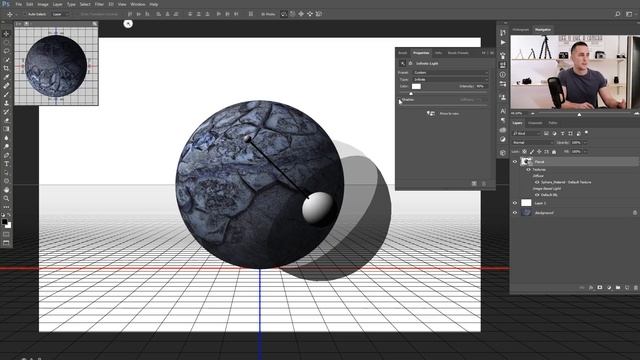This screenshot has height=360, width=640.
Task: Select the Zoom tool in toolbar
Action: point(6,198)
